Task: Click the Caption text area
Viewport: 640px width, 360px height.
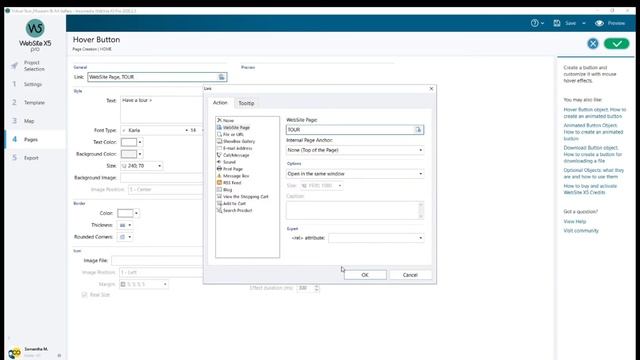Action: point(355,210)
